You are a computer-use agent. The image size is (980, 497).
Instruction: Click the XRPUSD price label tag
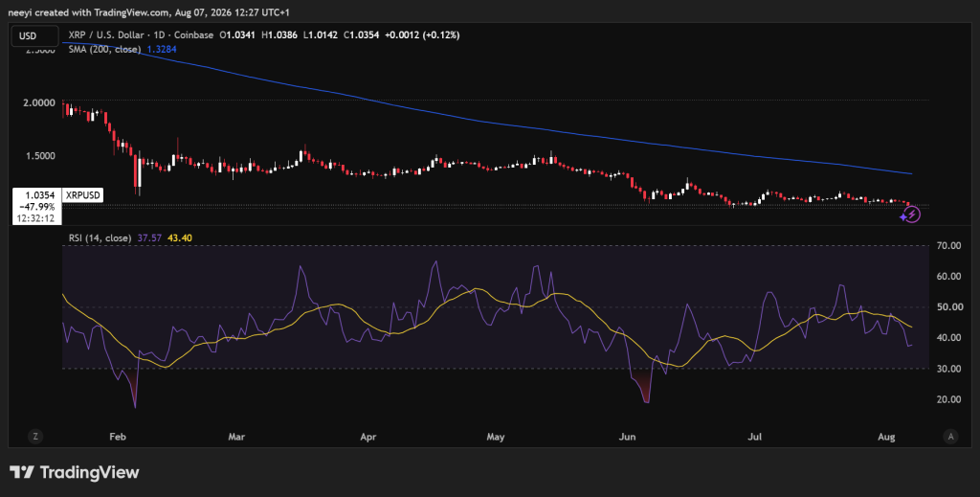[82, 195]
